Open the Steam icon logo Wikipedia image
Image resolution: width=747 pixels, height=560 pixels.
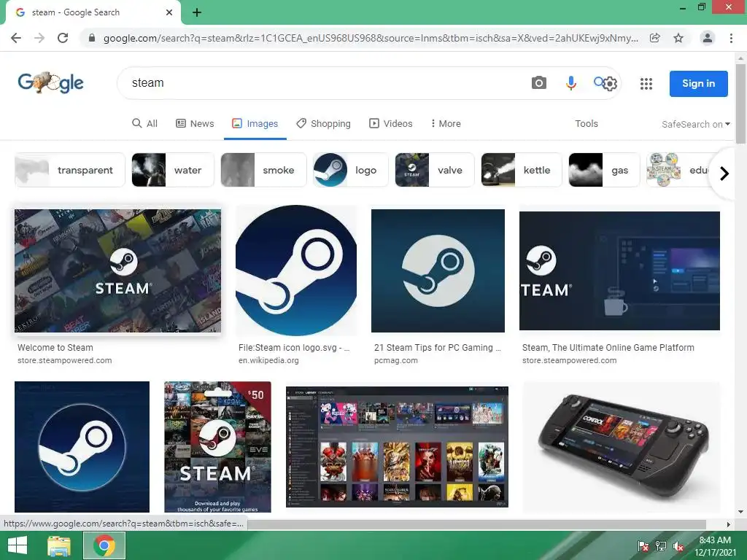[x=296, y=271]
